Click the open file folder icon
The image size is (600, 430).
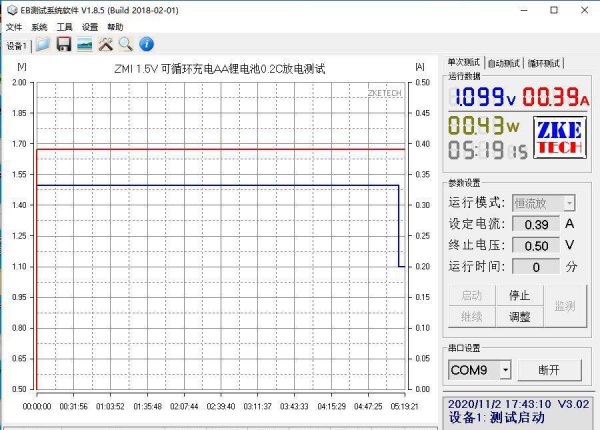[x=42, y=45]
